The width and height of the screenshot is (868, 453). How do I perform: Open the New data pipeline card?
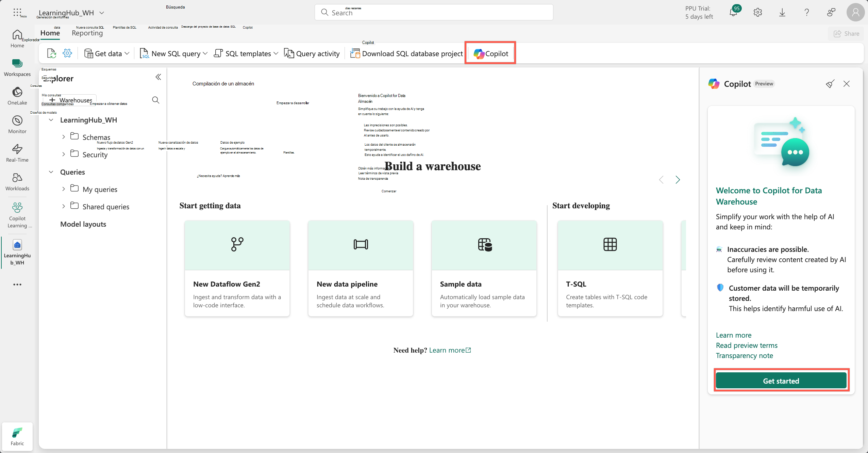[361, 268]
